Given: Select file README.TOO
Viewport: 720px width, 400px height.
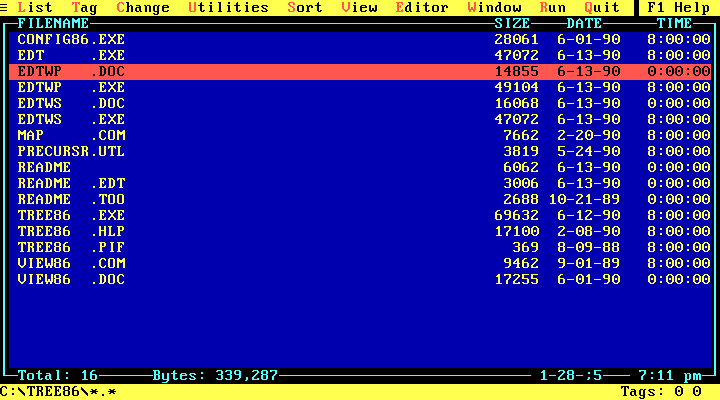Looking at the screenshot, I should point(360,200).
